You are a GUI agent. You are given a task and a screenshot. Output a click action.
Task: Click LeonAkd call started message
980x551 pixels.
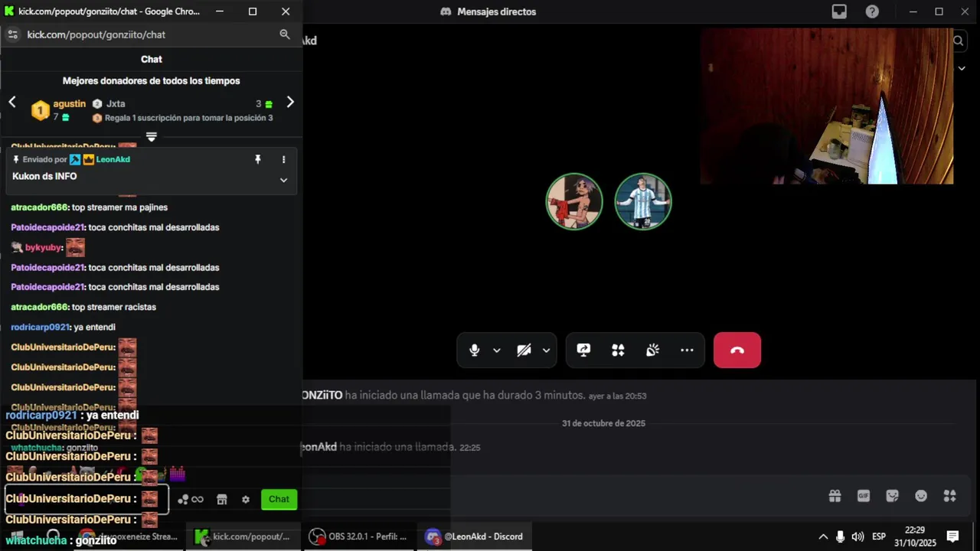click(x=390, y=447)
